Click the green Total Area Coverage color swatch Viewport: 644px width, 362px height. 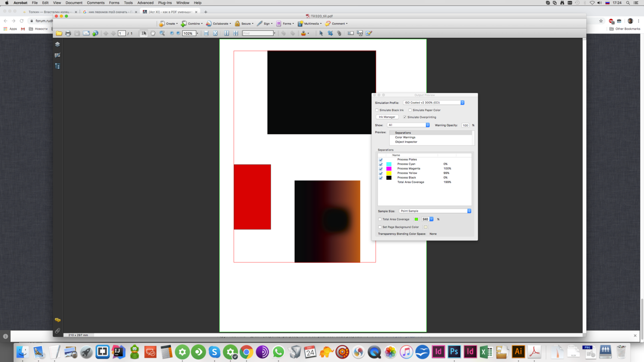pos(416,219)
